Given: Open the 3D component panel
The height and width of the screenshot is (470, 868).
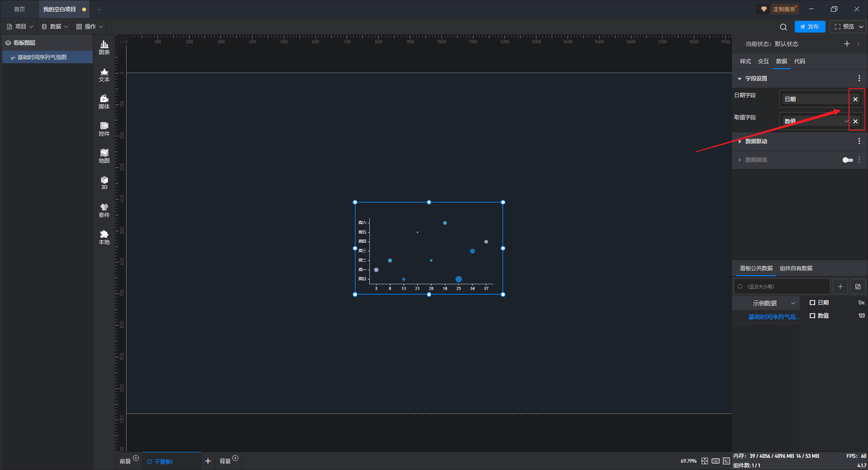Looking at the screenshot, I should pos(104,183).
